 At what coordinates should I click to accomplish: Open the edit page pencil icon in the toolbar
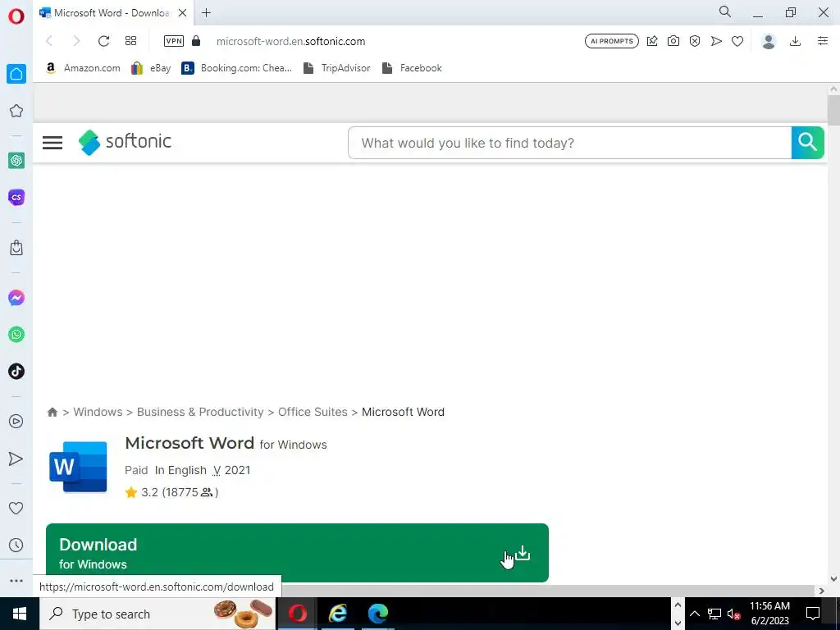pyautogui.click(x=652, y=41)
